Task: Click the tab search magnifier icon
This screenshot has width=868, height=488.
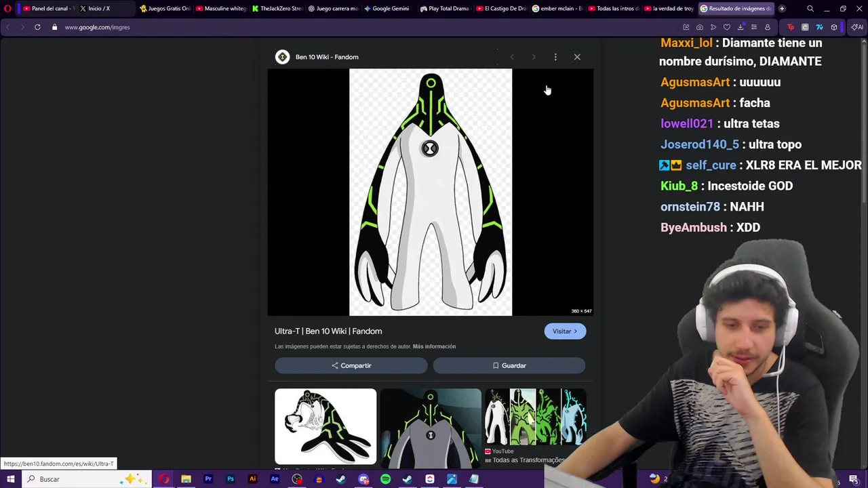Action: click(810, 9)
